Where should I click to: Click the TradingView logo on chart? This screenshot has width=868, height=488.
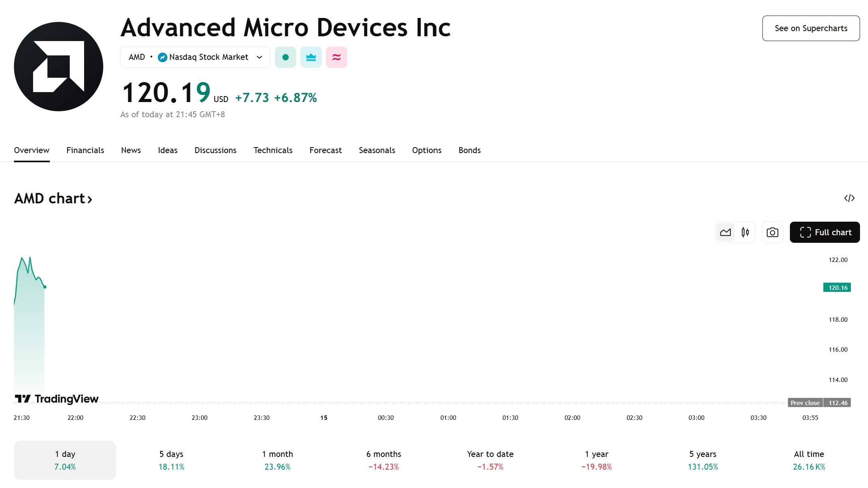(x=57, y=399)
